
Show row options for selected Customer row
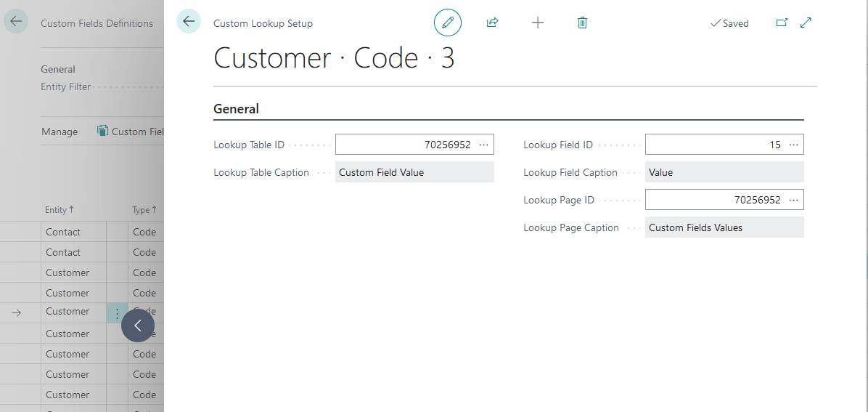tap(117, 313)
